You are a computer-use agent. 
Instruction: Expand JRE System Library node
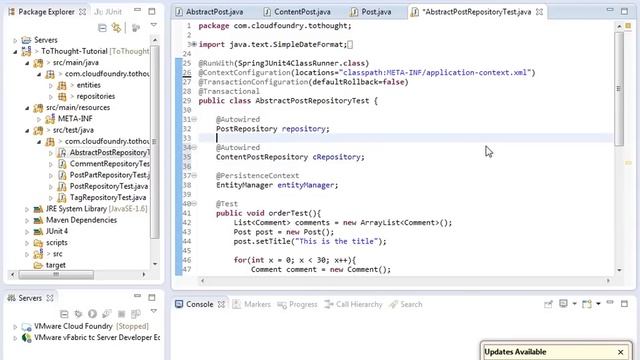(27, 209)
